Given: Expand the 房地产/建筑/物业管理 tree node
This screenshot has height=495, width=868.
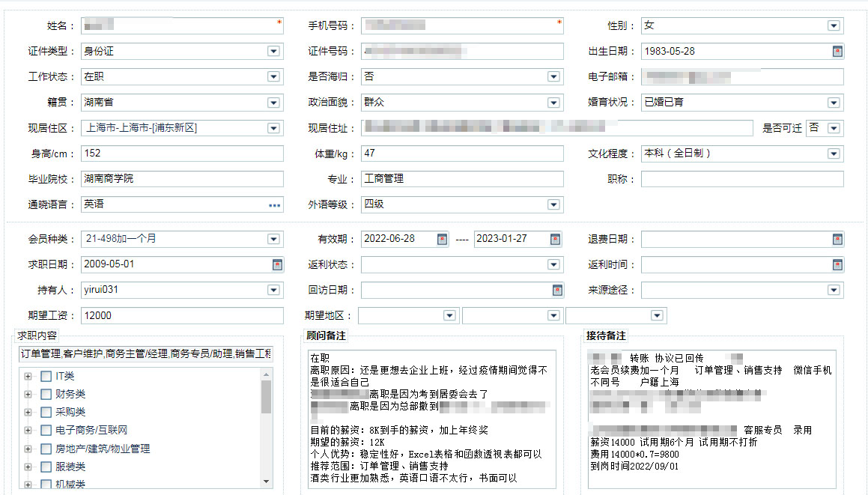Looking at the screenshot, I should (x=28, y=449).
